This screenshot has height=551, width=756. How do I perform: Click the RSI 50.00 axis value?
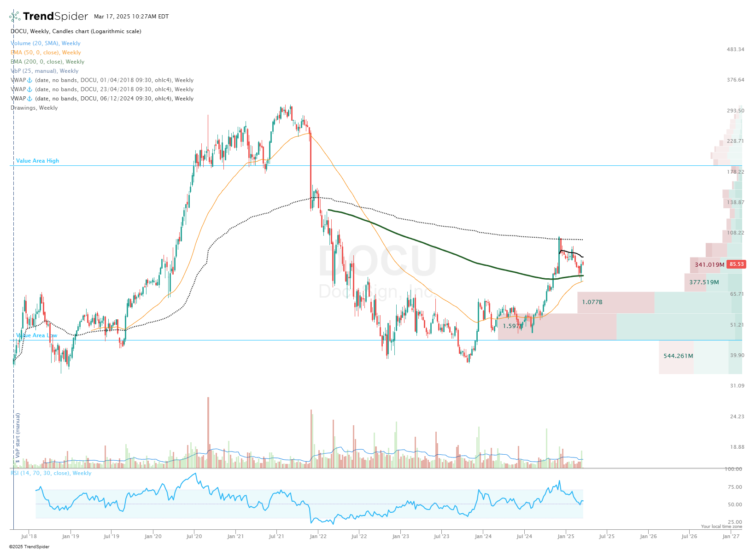(x=735, y=504)
